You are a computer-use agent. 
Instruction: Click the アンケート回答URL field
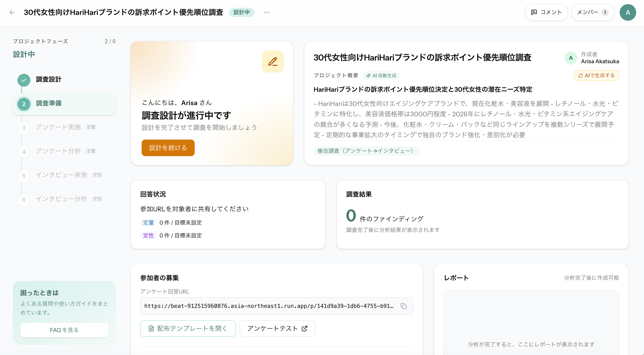pos(276,306)
